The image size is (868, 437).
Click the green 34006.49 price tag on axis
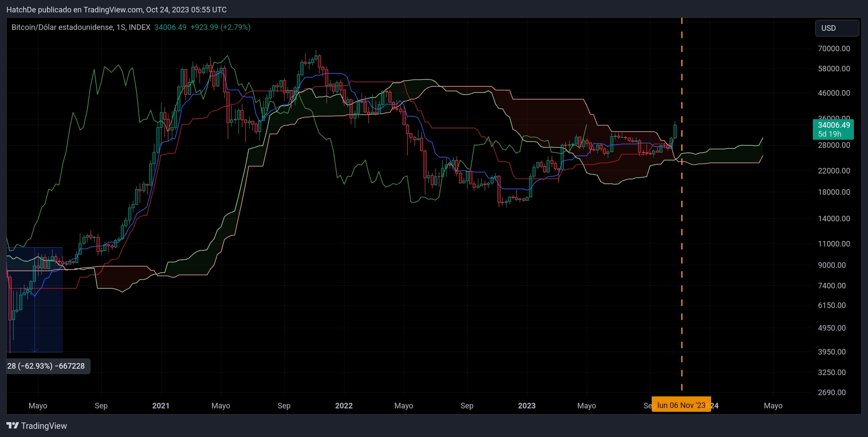[833, 129]
